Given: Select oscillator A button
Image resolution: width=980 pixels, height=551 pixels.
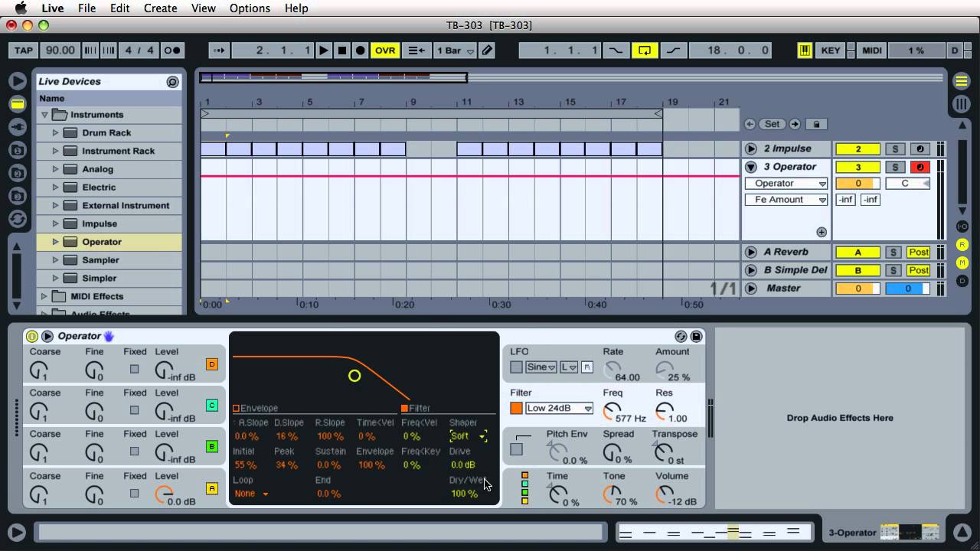Looking at the screenshot, I should point(212,488).
